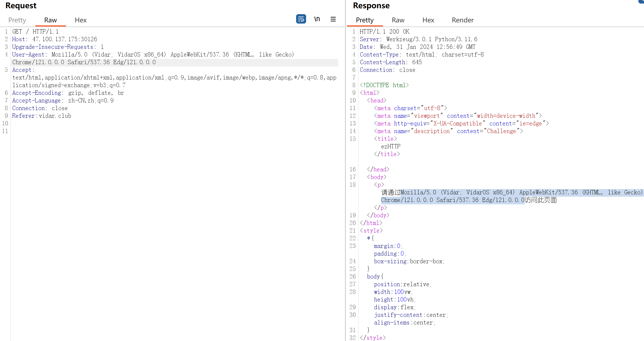The height and width of the screenshot is (341, 644).
Task: Click the layout icon at top-right corner
Action: point(642,1)
